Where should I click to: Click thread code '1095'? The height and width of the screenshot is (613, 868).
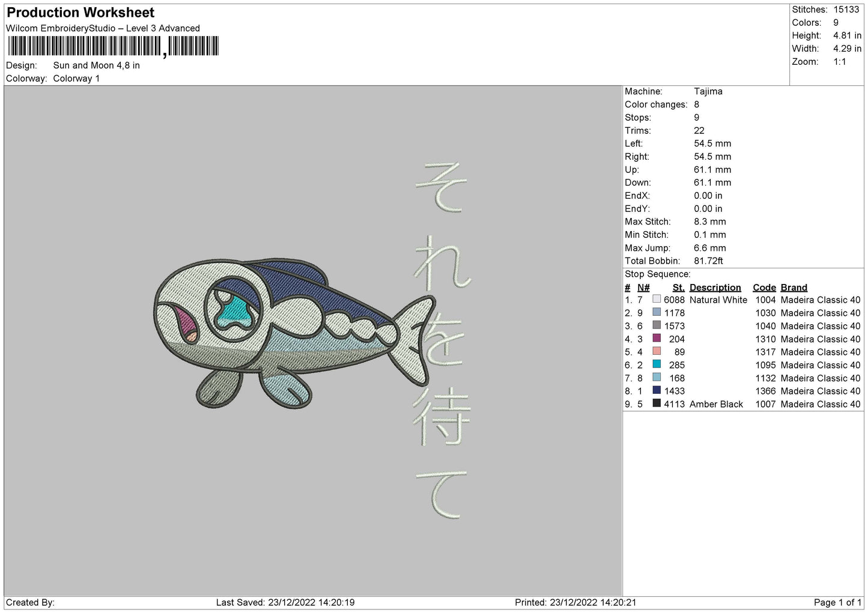(x=765, y=365)
